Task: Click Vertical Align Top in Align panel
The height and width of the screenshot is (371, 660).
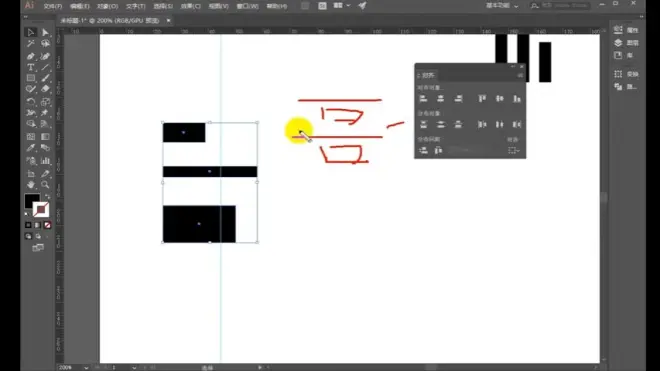Action: pos(482,99)
